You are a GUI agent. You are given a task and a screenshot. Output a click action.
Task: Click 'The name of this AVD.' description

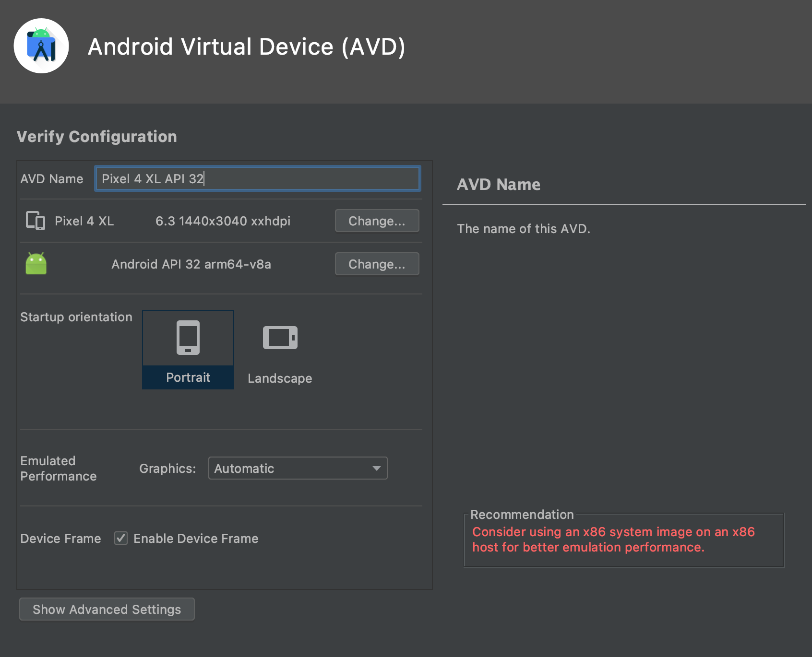point(524,229)
